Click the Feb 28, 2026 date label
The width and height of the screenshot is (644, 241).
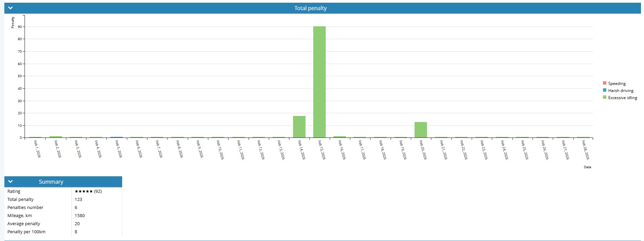[585, 150]
